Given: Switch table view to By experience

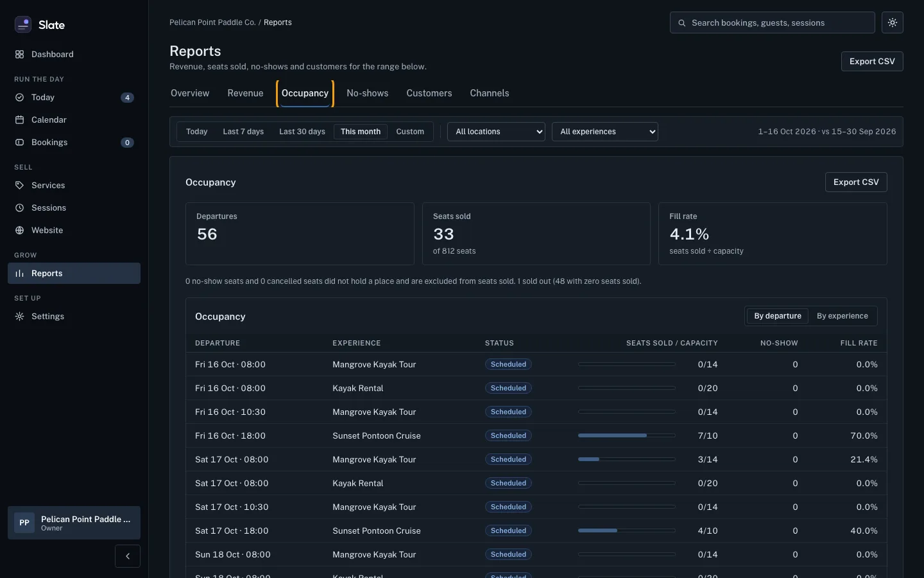Looking at the screenshot, I should click(x=843, y=316).
